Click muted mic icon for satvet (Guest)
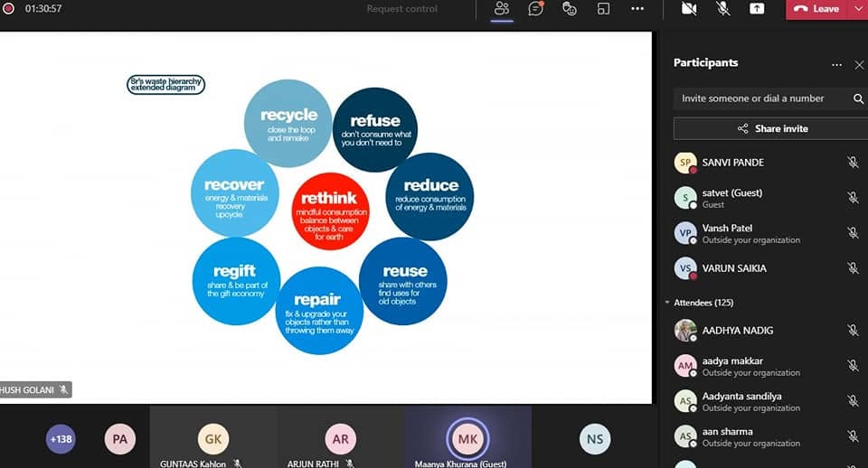Viewport: 868px width, 468px height. [x=853, y=198]
